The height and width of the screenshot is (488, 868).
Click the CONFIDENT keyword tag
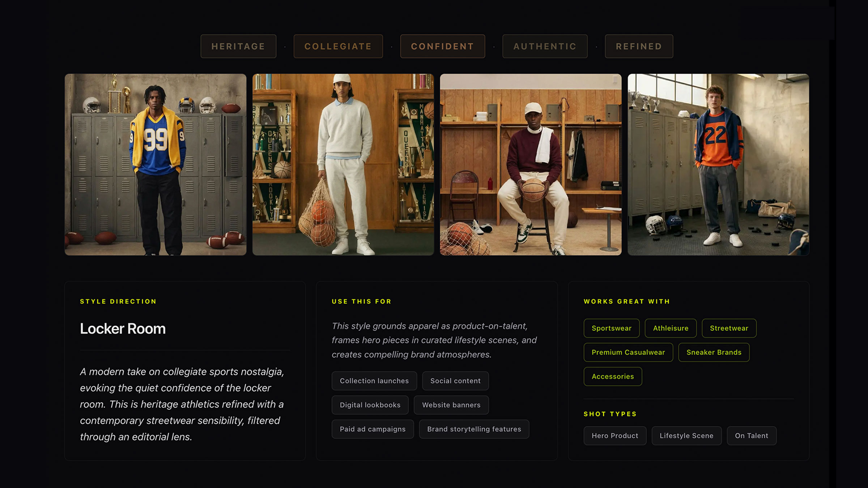pos(443,46)
